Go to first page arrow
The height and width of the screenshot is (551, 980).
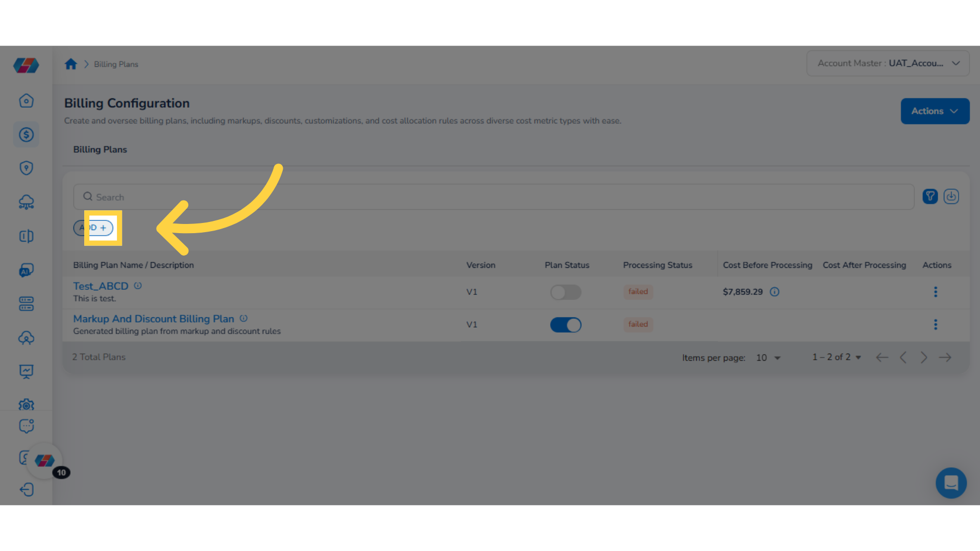tap(882, 358)
